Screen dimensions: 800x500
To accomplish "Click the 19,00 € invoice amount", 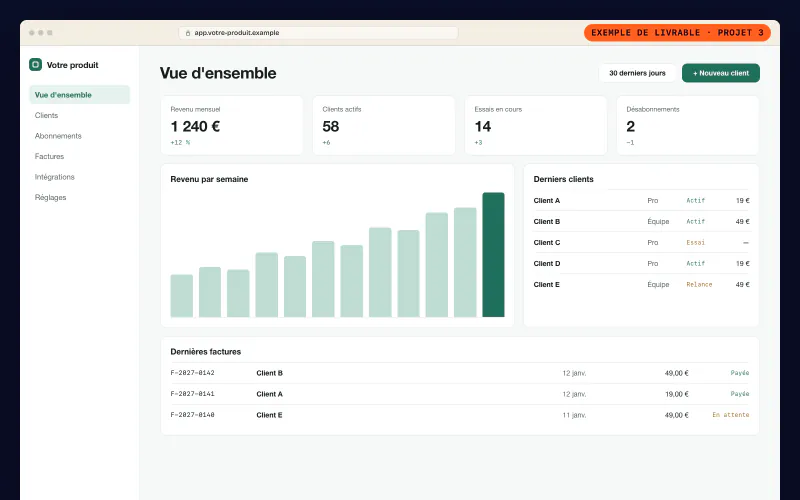I will pyautogui.click(x=677, y=394).
